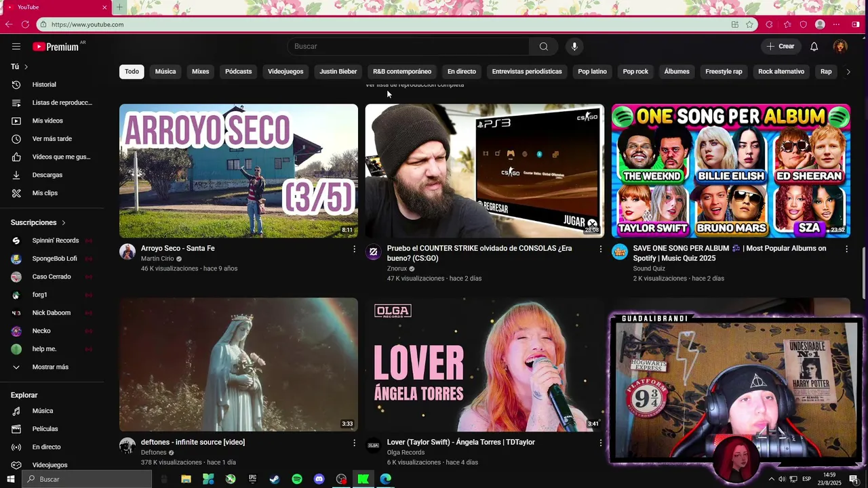This screenshot has height=488, width=868.
Task: Open browser settings three-dots menu
Action: [x=837, y=24]
